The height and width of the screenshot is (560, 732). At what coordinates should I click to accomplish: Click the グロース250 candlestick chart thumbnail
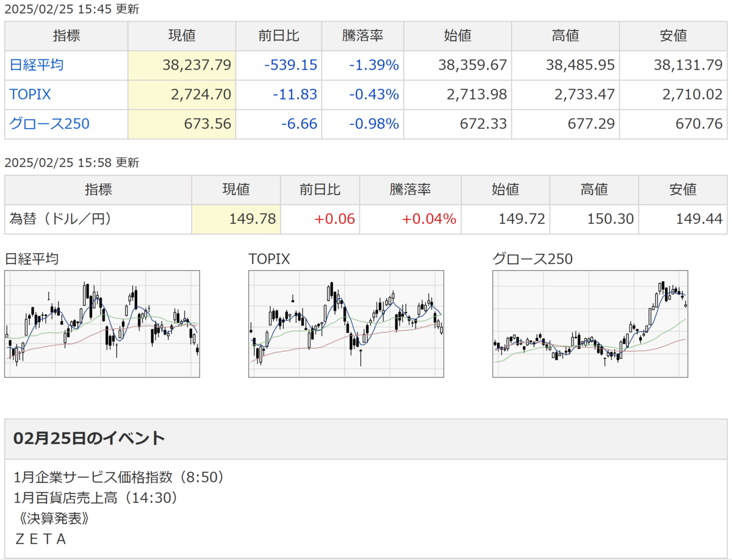click(590, 324)
